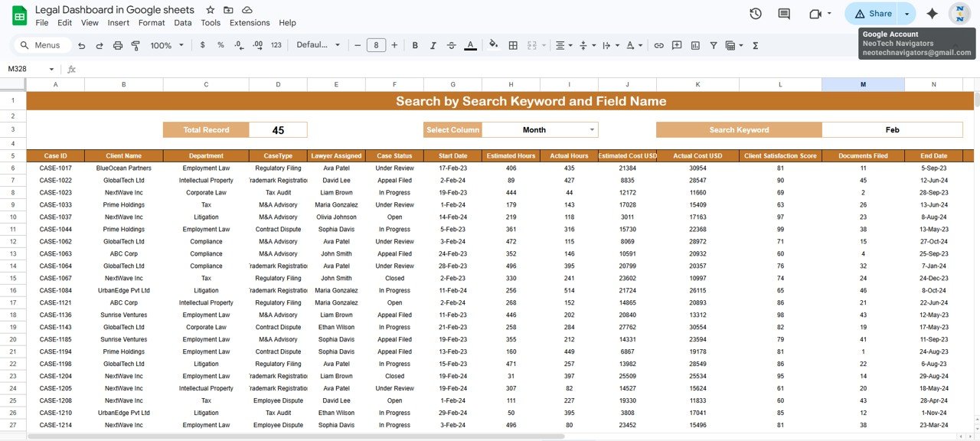980x441 pixels.
Task: Click the Feb search keyword field
Action: click(893, 129)
